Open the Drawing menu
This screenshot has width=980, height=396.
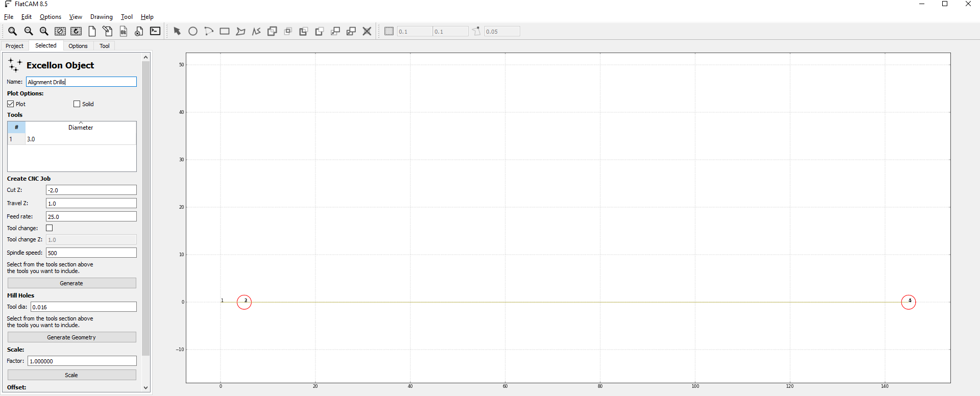(x=102, y=17)
